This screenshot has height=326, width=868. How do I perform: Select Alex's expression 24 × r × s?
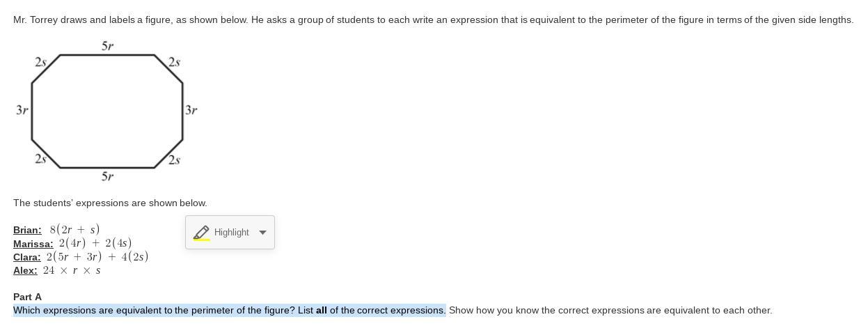[72, 270]
